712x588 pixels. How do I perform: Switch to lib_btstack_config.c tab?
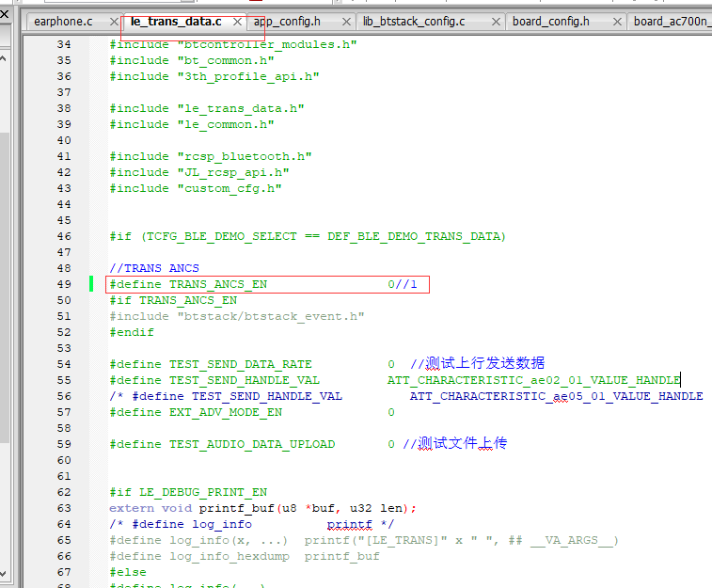(414, 22)
